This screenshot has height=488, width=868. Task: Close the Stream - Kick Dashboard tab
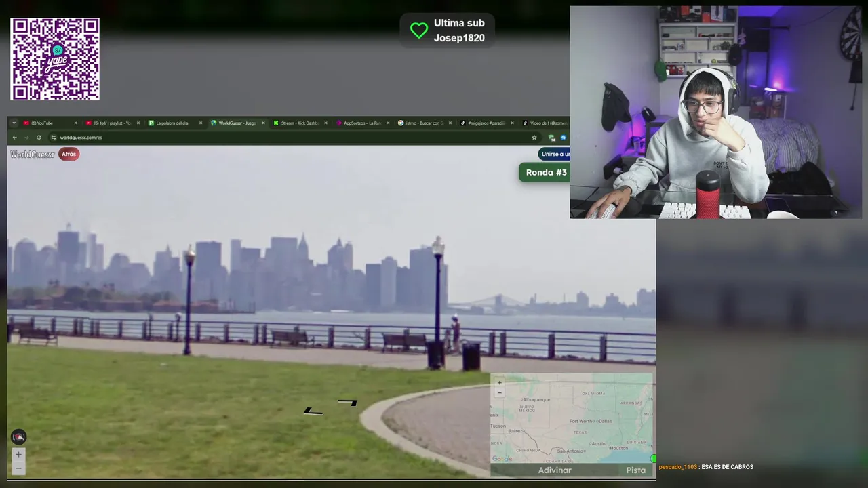(325, 123)
